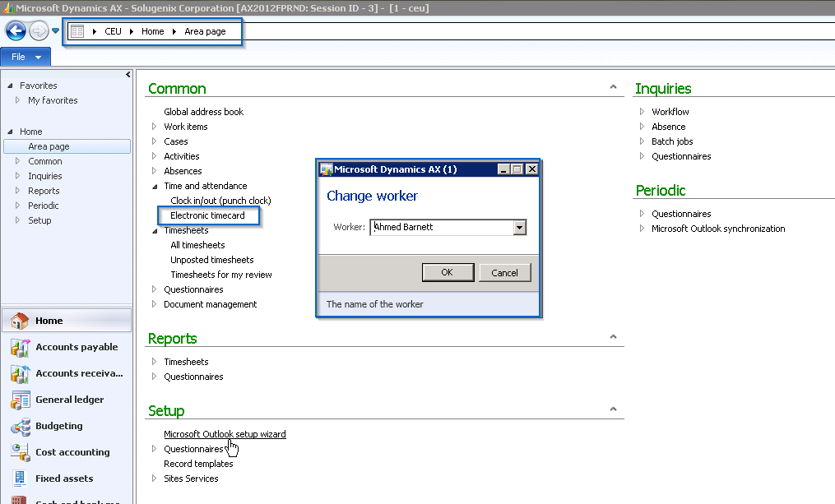Collapse the navigation pane arrow
Screen dimensions: 835x504
(x=128, y=75)
